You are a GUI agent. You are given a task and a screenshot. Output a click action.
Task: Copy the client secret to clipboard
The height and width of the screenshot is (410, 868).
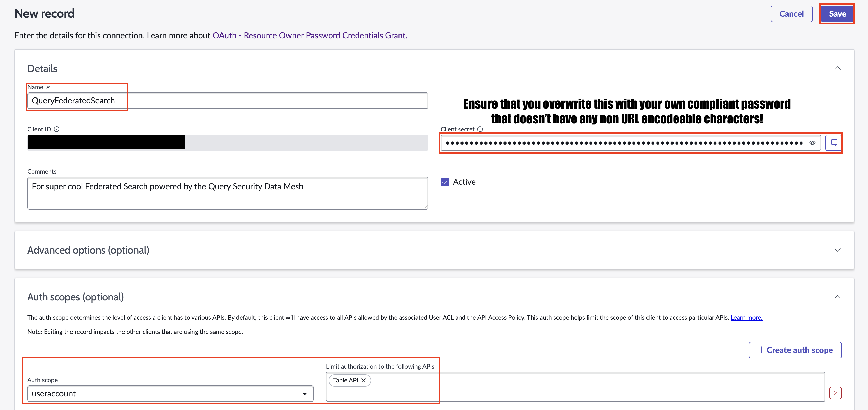tap(833, 143)
